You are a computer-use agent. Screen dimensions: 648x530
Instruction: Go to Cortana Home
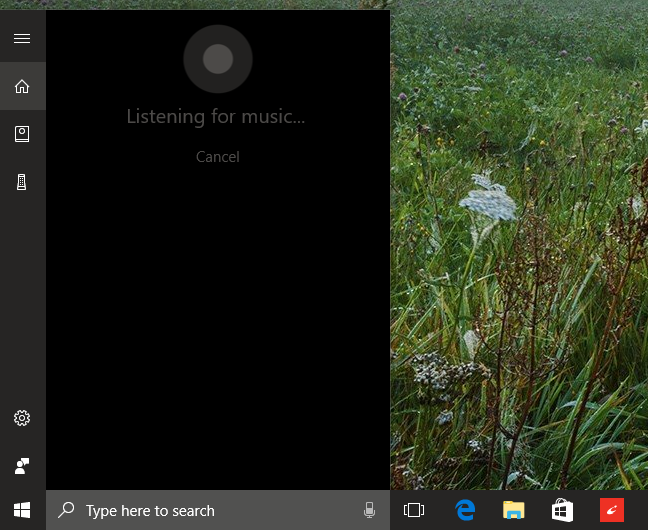22,86
